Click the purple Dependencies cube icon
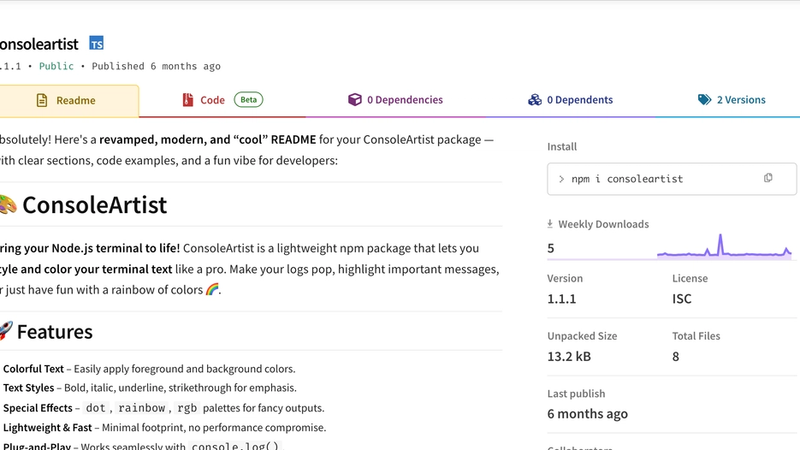800x450 pixels. [x=354, y=100]
